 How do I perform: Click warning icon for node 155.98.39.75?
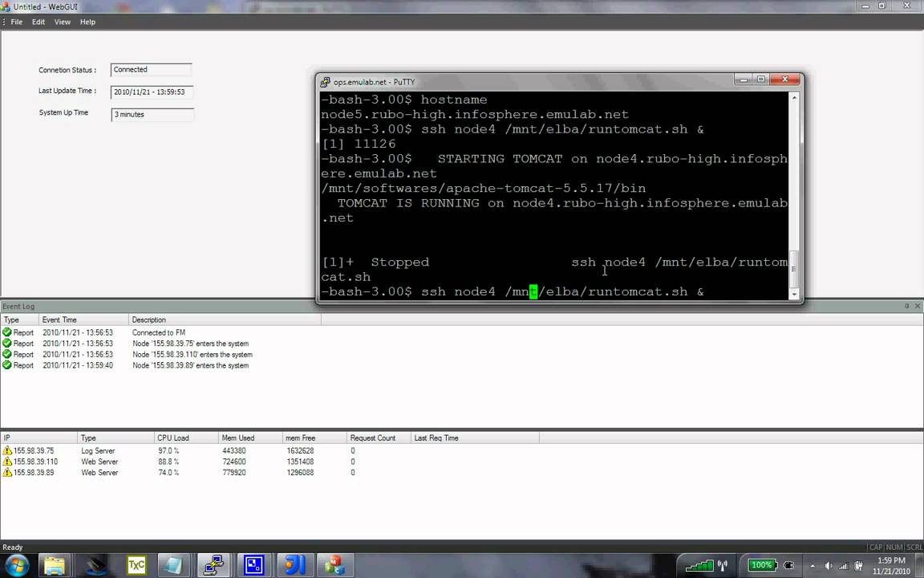tap(7, 450)
